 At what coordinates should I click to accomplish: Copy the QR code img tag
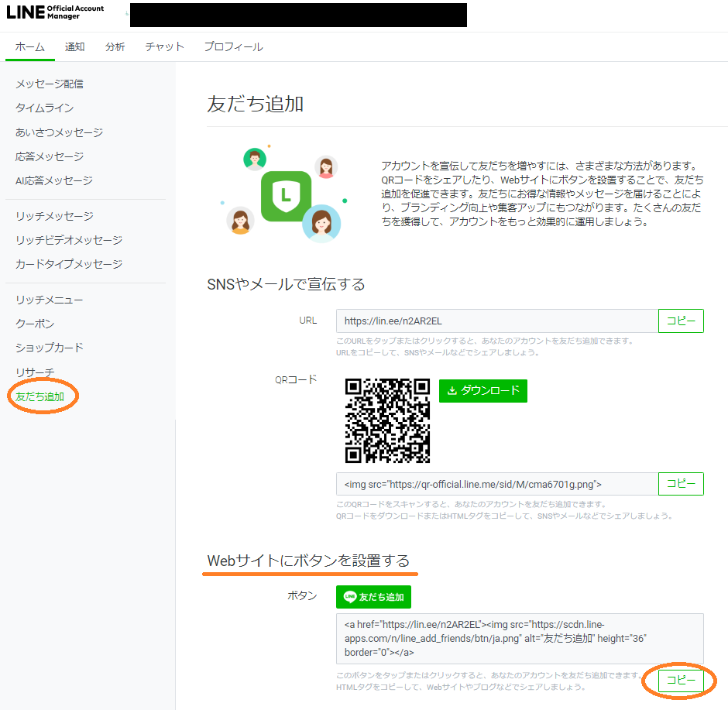pyautogui.click(x=681, y=484)
